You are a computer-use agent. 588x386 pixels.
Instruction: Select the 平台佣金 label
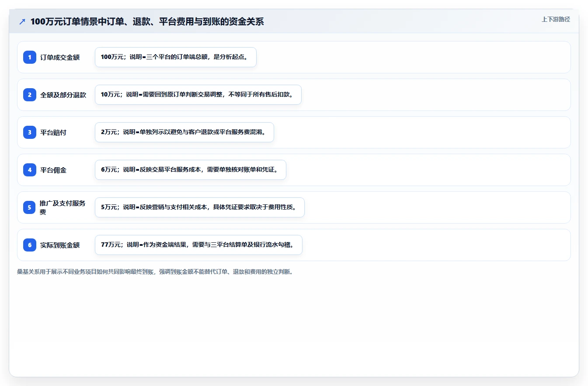[x=53, y=170]
